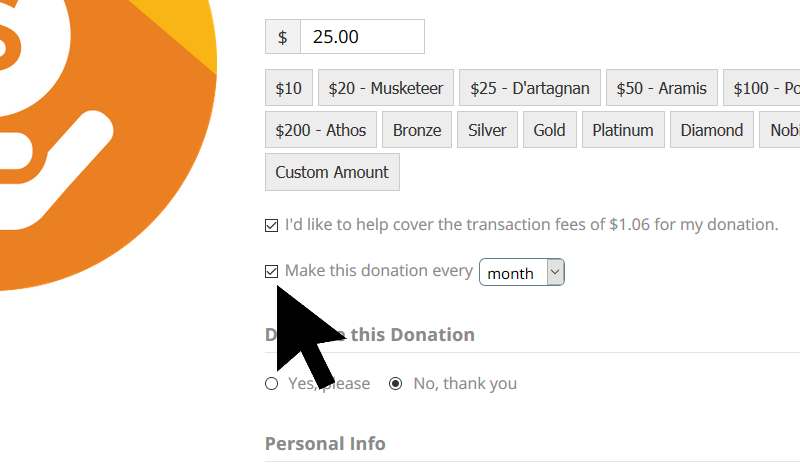Uncheck the cover transaction fees checkbox
Viewport: 800px width, 474px height.
point(272,225)
